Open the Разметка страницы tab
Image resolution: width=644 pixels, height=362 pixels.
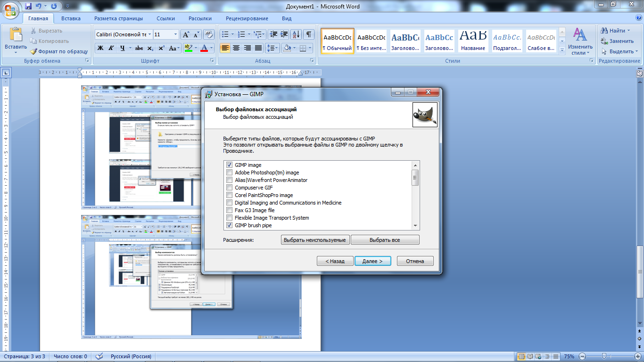tap(118, 18)
